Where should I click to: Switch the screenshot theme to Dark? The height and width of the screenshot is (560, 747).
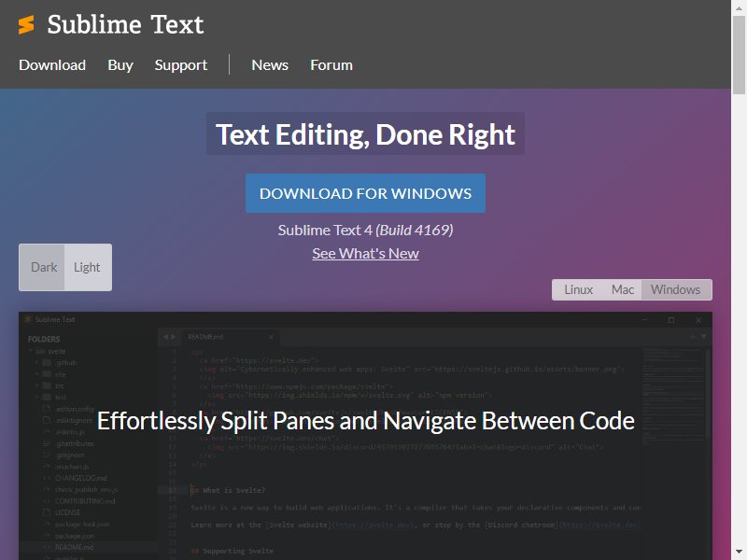(42, 267)
